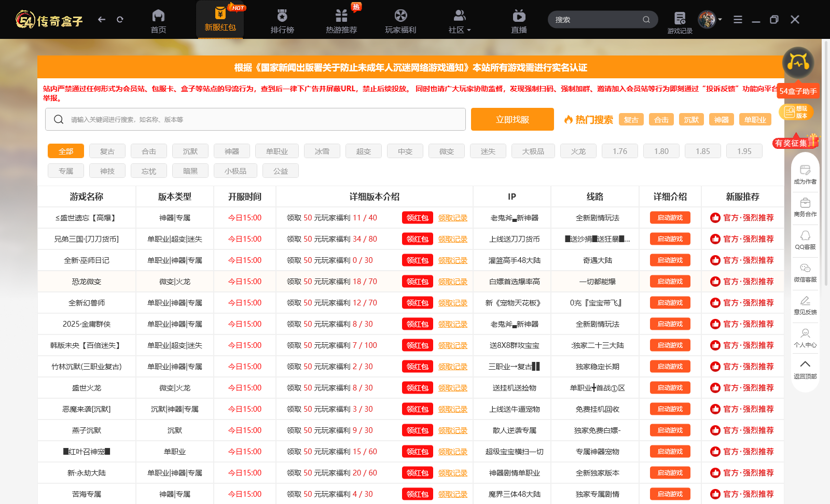
Task: Switch to the 首页 home tab
Action: click(x=158, y=21)
